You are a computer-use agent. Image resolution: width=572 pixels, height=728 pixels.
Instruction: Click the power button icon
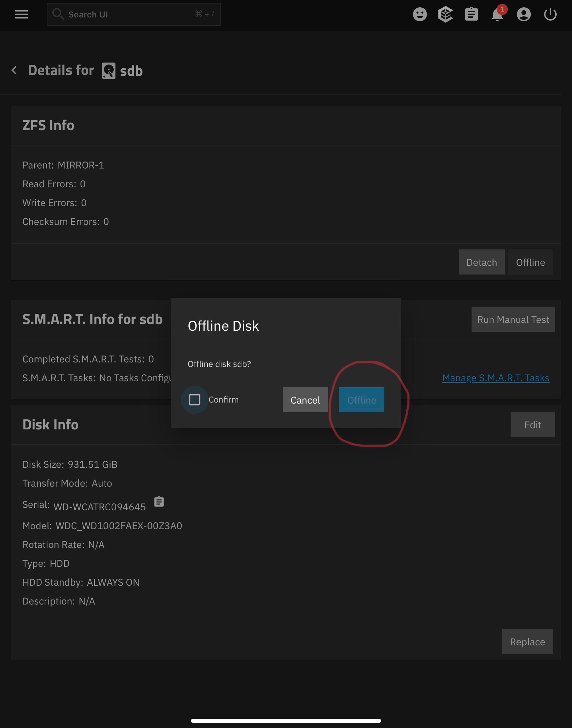click(x=550, y=14)
